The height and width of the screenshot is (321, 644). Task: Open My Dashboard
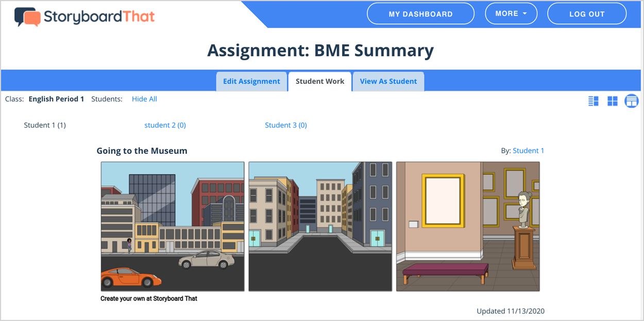[x=420, y=14]
